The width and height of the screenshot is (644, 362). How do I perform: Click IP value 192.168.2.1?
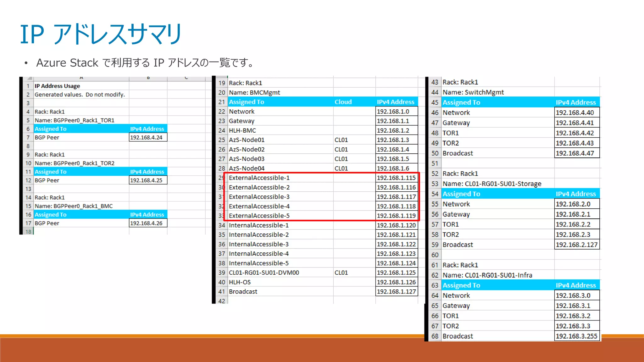577,214
